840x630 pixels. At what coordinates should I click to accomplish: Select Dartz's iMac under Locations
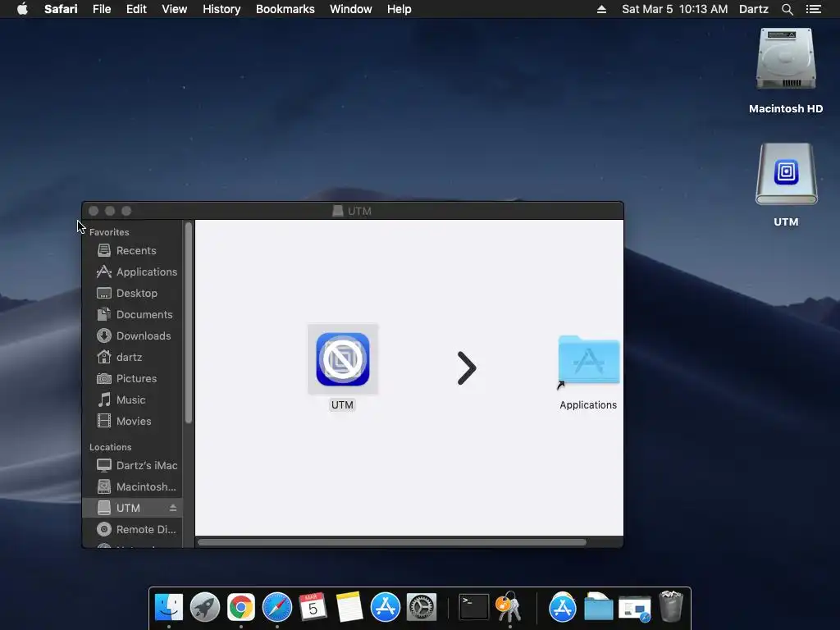[132, 465]
